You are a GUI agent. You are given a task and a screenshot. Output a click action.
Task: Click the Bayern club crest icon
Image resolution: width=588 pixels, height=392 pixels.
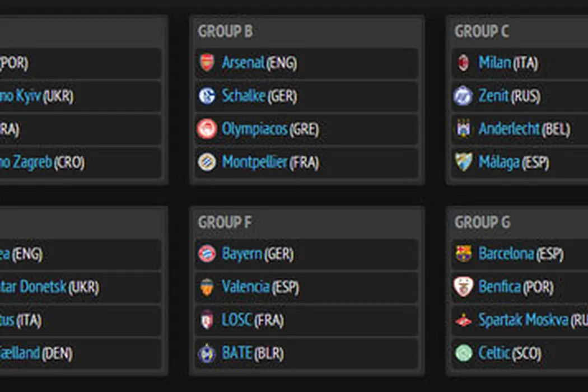[207, 254]
